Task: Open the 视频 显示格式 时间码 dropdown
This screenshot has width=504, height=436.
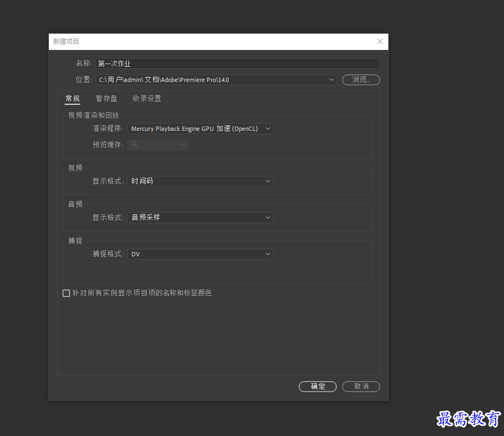Action: (200, 181)
